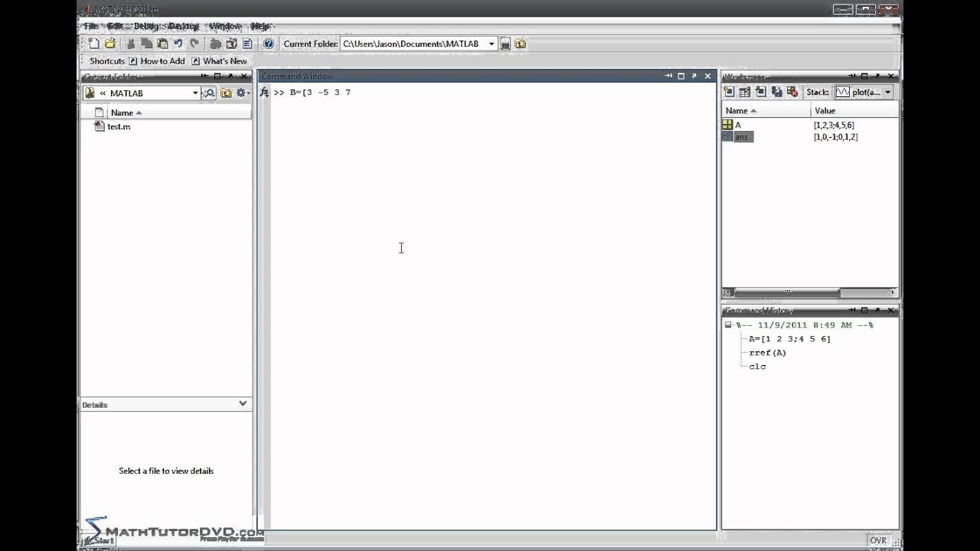Viewport: 980px width, 551px height.
Task: Open the MATLAB folder address dropdown arrow
Action: [x=195, y=93]
